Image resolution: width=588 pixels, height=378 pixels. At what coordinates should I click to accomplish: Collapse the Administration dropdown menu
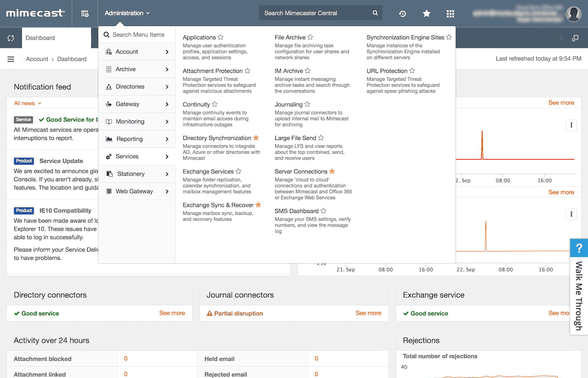127,13
